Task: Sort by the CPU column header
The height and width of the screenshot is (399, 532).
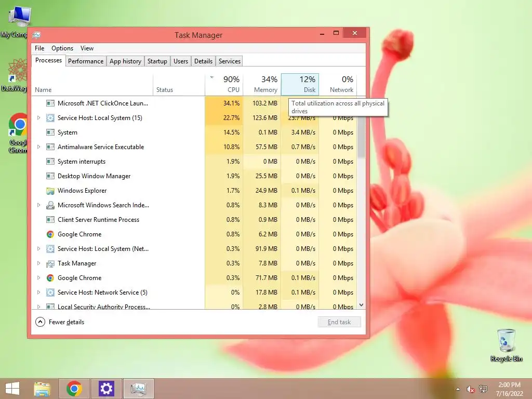Action: coord(224,84)
